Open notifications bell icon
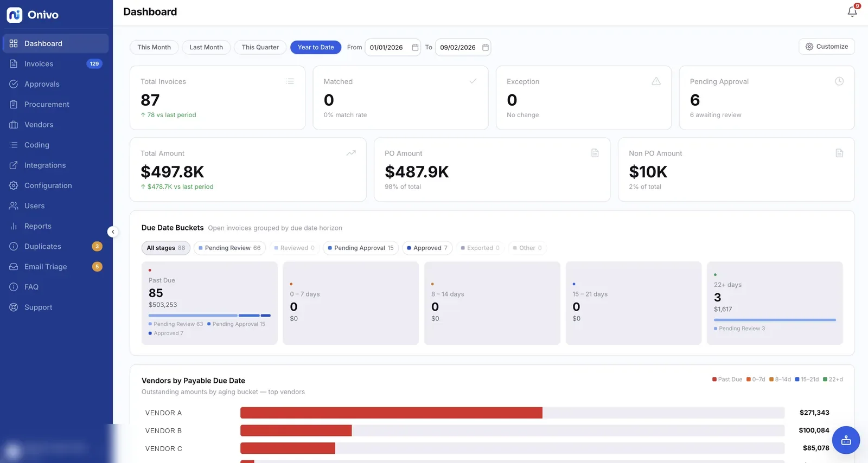Viewport: 868px width, 463px height. pyautogui.click(x=852, y=11)
